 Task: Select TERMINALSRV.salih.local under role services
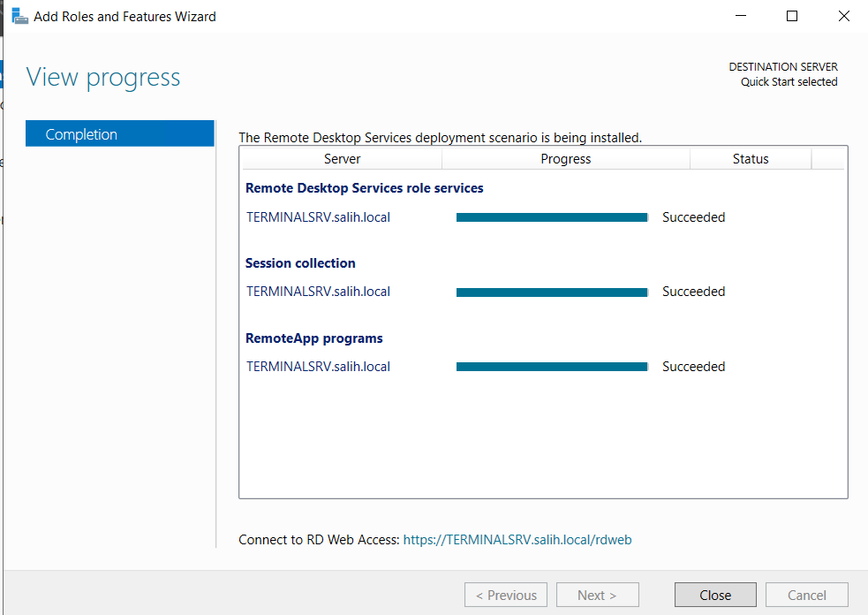pyautogui.click(x=317, y=216)
